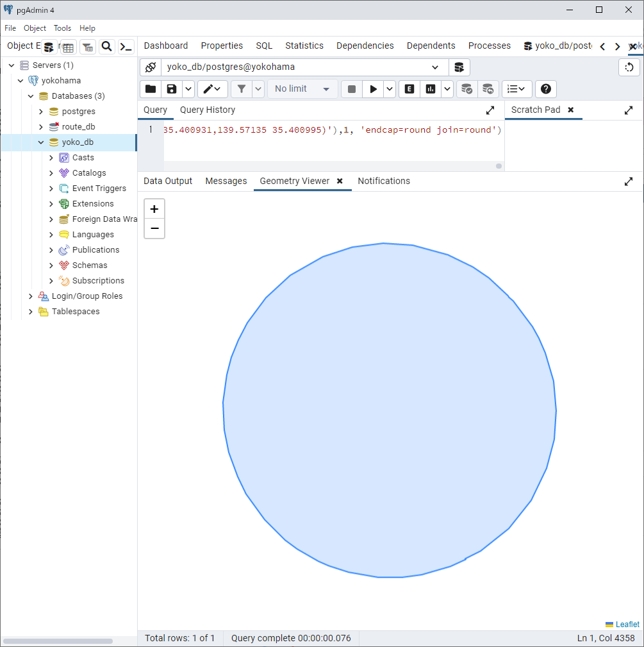644x647 pixels.
Task: Zoom out on the geometry map
Action: click(x=154, y=228)
